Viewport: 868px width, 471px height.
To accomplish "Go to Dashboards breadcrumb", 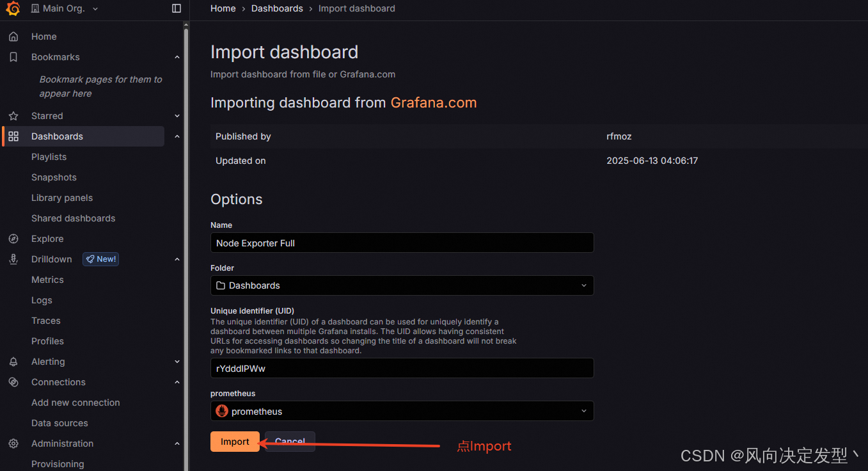I will (278, 8).
